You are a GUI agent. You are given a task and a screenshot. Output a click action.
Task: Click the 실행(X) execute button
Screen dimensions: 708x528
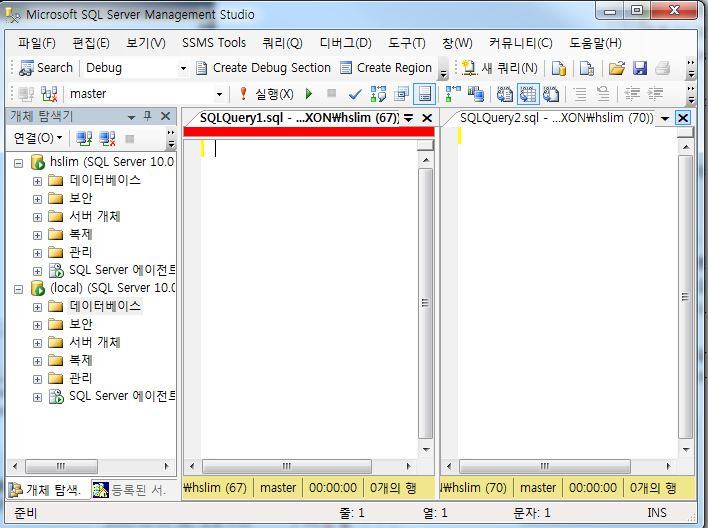tap(266, 94)
